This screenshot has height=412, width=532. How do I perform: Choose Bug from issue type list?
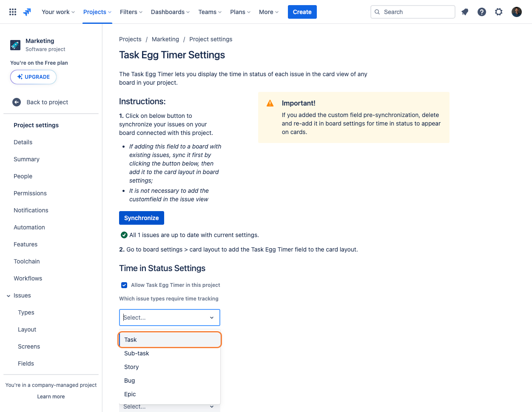point(170,381)
